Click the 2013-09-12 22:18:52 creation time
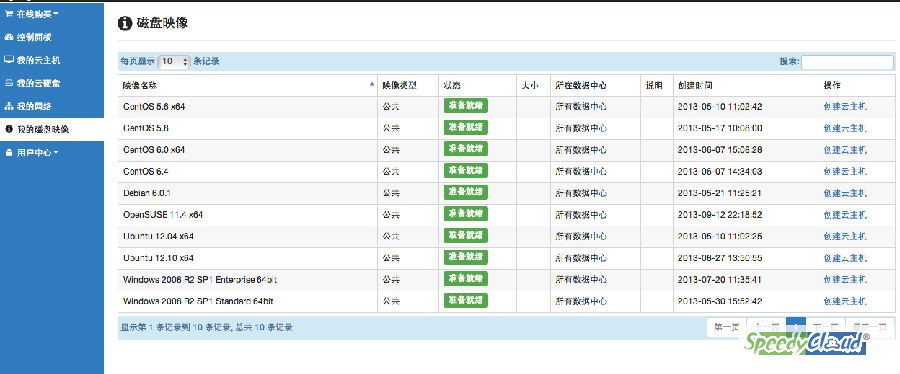The height and width of the screenshot is (374, 900). [x=720, y=215]
